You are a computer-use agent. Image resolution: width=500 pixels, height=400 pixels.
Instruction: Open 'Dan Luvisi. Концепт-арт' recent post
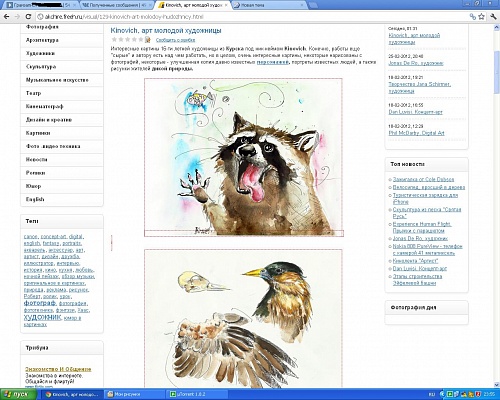415,112
